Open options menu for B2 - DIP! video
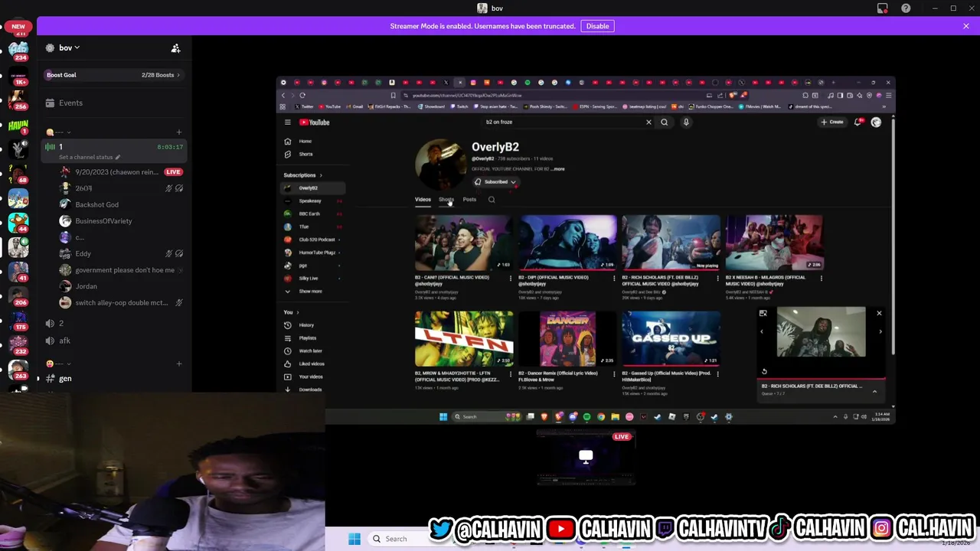Screen dimensions: 980x551 click(614, 279)
